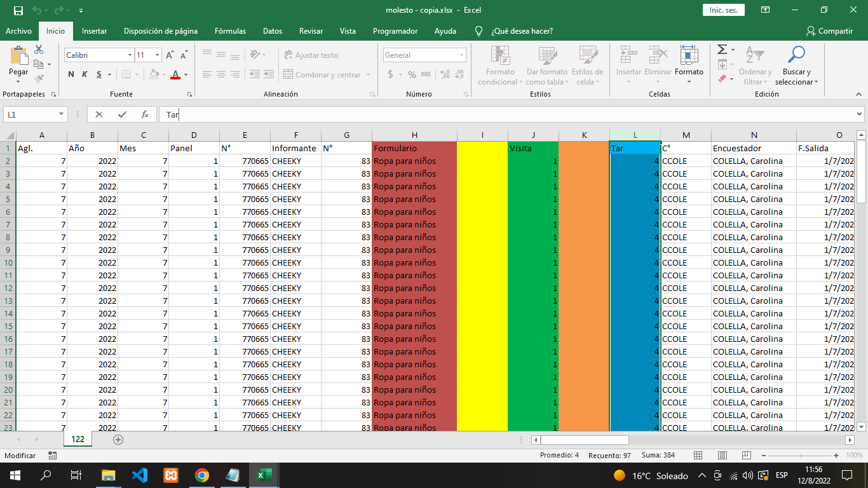868x488 pixels.
Task: Click the Windows Start button
Action: [15, 475]
